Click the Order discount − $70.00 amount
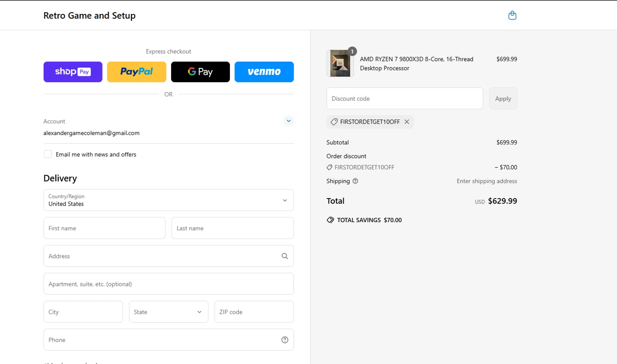The width and height of the screenshot is (617, 364). click(x=506, y=167)
